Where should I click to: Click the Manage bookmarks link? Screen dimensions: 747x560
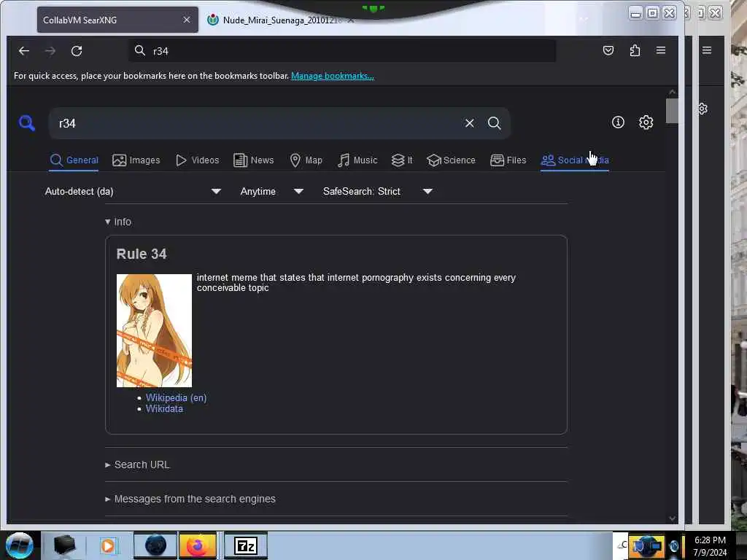pyautogui.click(x=333, y=76)
